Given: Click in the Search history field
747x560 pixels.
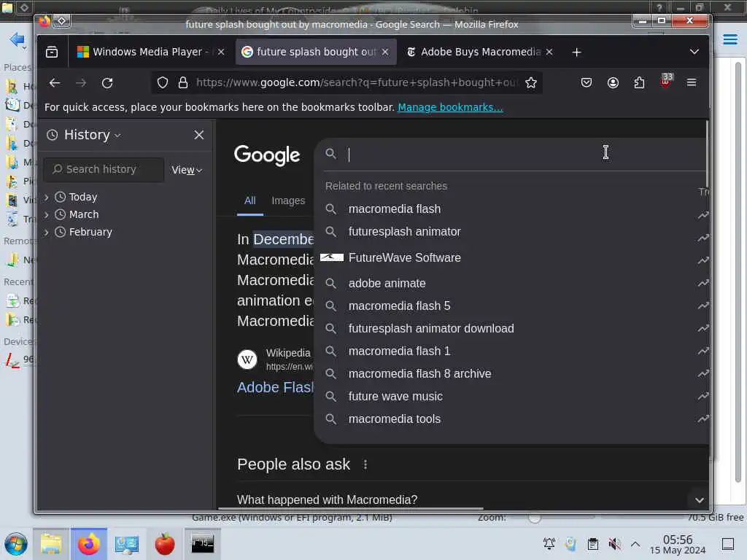Looking at the screenshot, I should click(104, 169).
